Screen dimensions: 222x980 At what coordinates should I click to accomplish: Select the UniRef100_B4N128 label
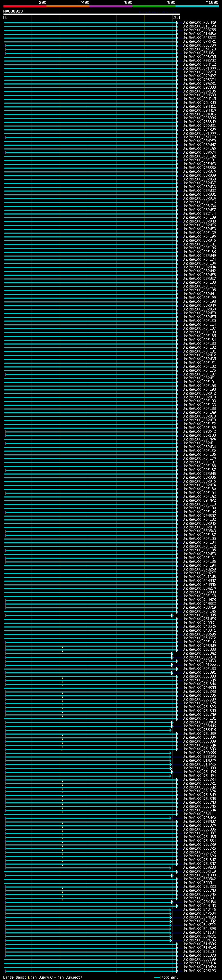pyautogui.click(x=199, y=917)
